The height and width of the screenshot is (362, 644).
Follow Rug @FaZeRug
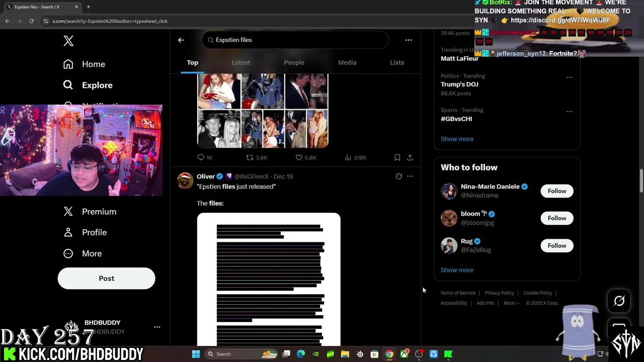[x=557, y=246]
